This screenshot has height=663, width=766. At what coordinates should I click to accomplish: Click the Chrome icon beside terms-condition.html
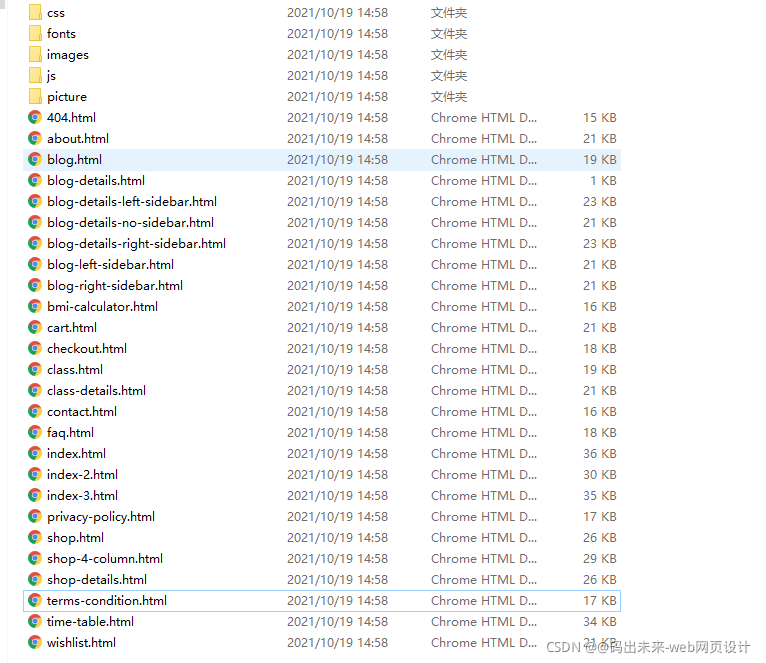(x=35, y=600)
